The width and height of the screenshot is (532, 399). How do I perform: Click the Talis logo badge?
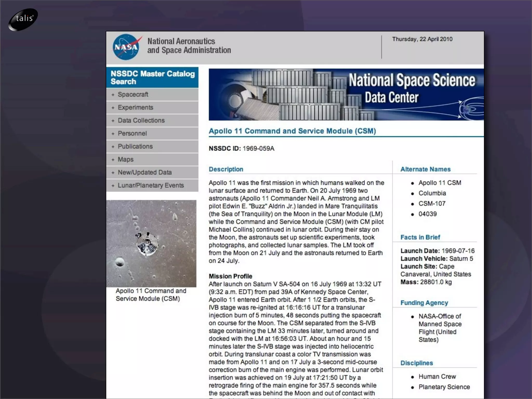pyautogui.click(x=23, y=19)
